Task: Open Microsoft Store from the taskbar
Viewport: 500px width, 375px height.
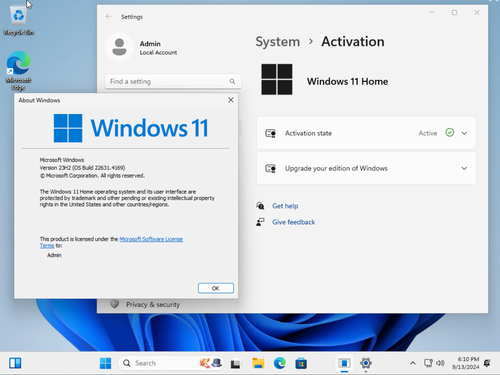Action: pyautogui.click(x=301, y=363)
